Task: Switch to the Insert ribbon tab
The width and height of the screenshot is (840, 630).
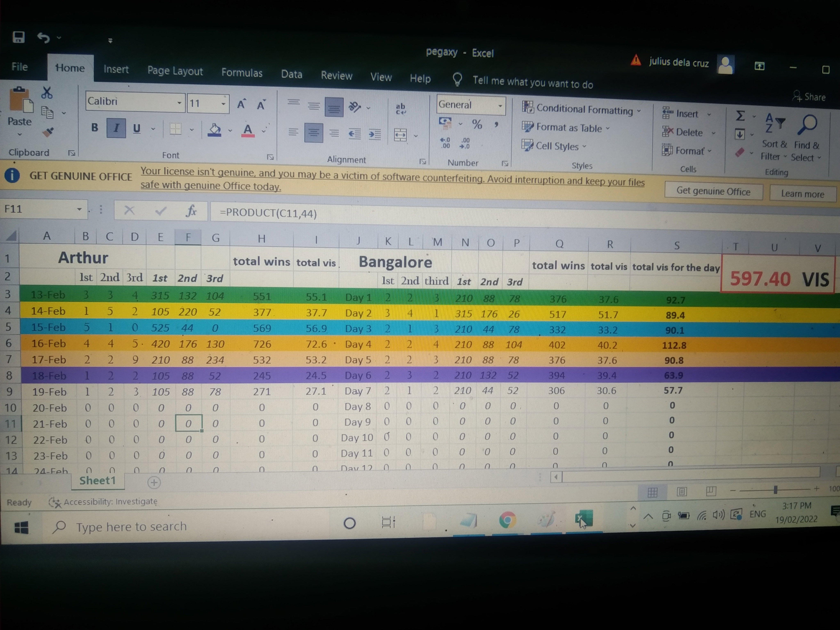Action: click(x=116, y=69)
